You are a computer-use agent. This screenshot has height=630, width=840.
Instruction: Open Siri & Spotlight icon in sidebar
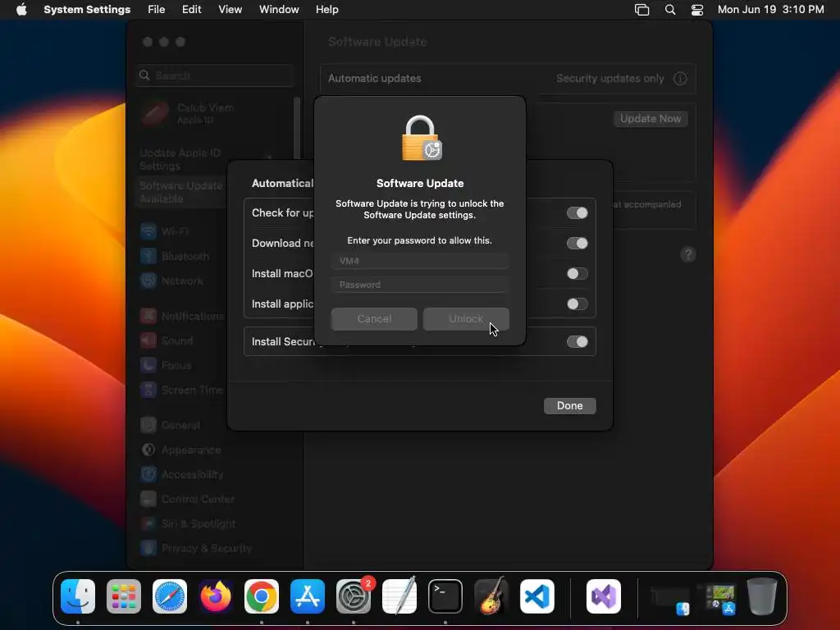(148, 524)
